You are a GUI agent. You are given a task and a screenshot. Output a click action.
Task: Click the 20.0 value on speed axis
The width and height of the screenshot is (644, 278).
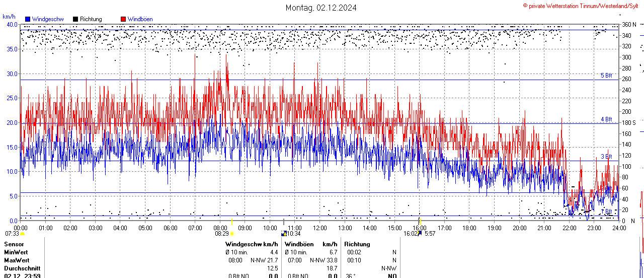click(x=12, y=122)
